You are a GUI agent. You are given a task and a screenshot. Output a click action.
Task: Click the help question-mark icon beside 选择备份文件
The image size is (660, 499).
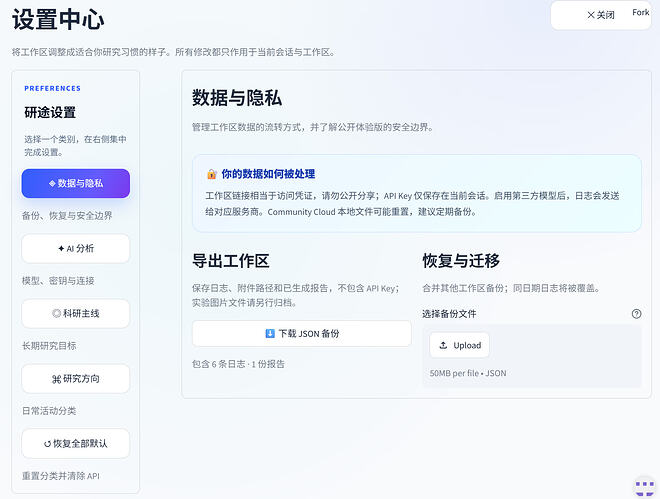pos(636,314)
